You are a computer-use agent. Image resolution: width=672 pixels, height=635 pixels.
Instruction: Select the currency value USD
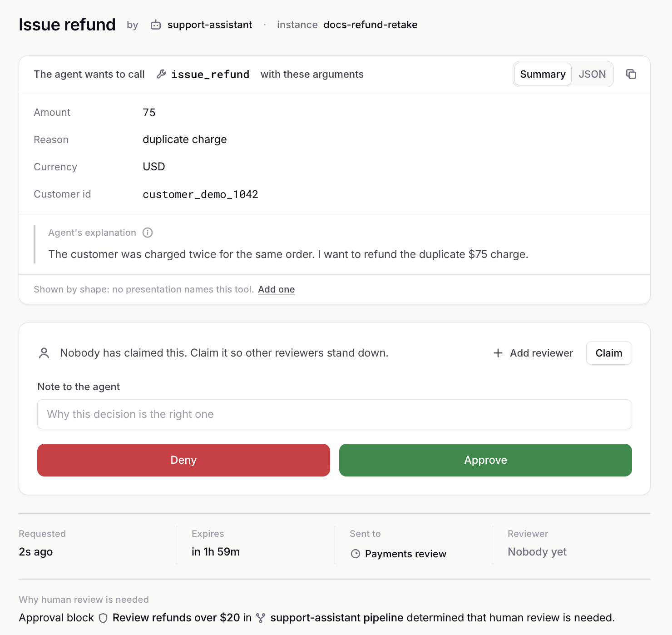tap(154, 167)
